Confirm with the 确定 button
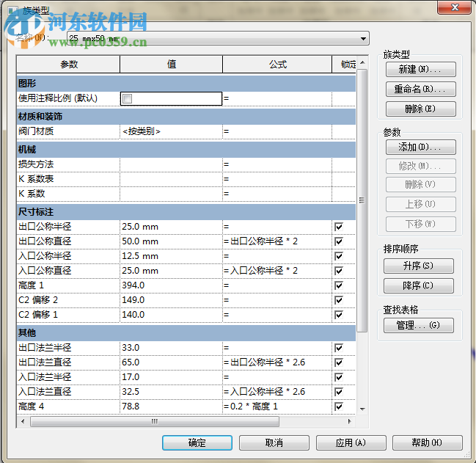This screenshot has width=476, height=463. [x=197, y=442]
